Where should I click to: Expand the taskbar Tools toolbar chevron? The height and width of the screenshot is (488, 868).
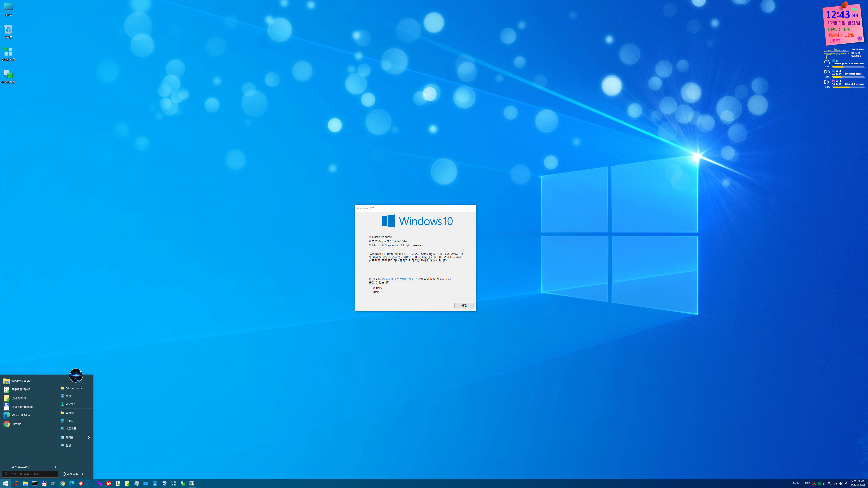[802, 481]
